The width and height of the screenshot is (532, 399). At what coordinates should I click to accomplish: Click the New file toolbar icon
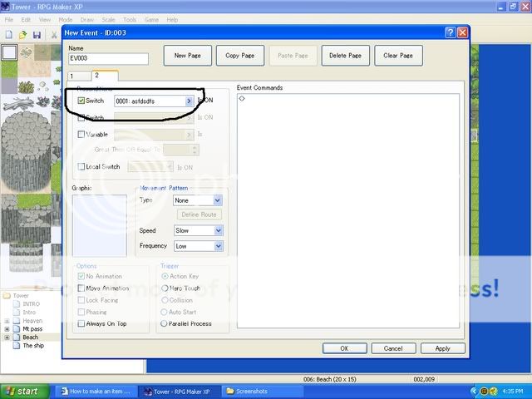tap(8, 35)
